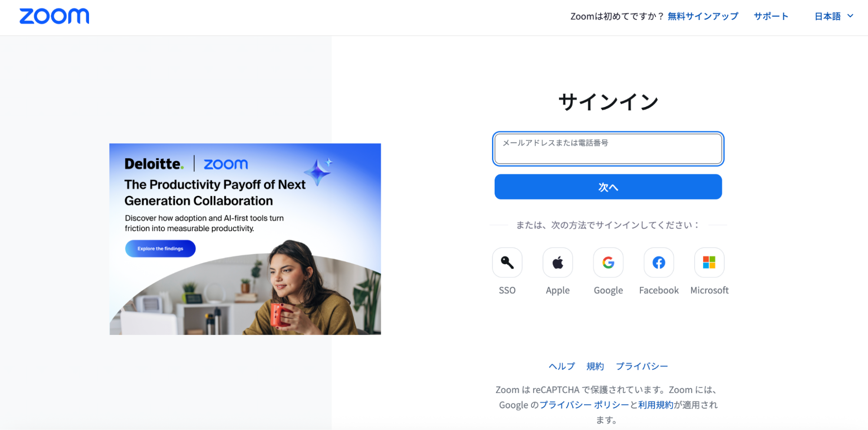The height and width of the screenshot is (430, 868).
Task: Sign in with the Google icon
Action: (x=608, y=262)
